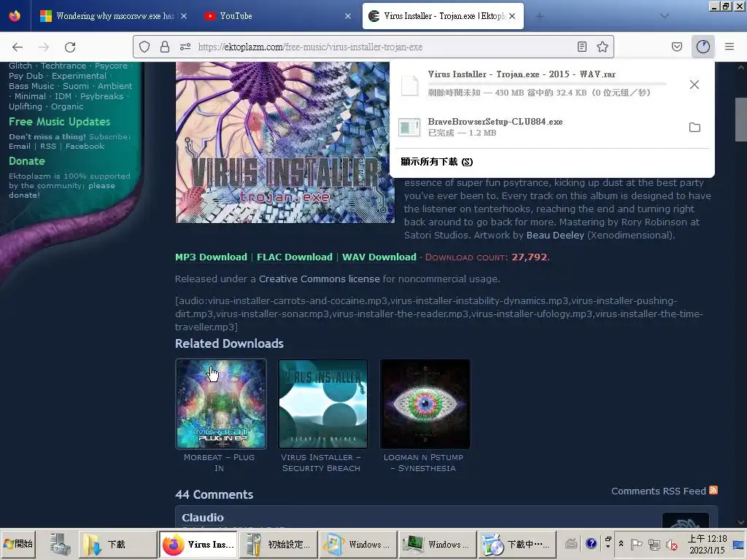Screen dimensions: 747x560
Task: Click the page vertical scrollbar thumb
Action: click(x=741, y=119)
